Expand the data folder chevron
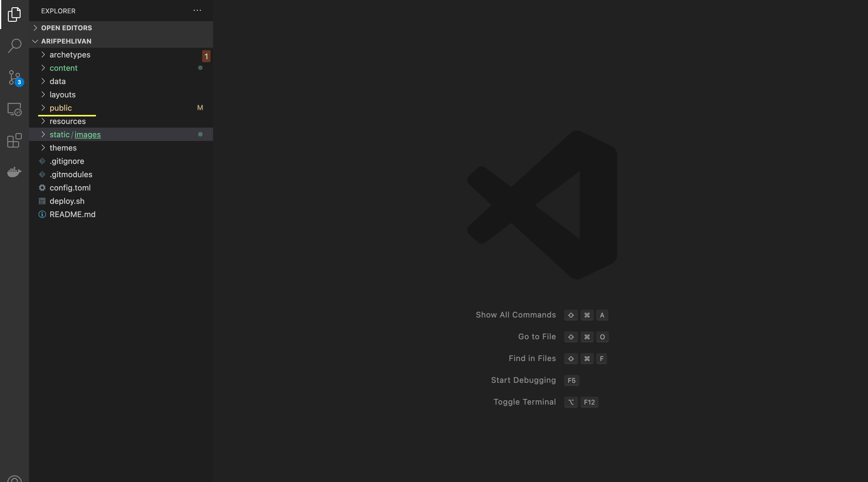This screenshot has width=868, height=482. (43, 81)
